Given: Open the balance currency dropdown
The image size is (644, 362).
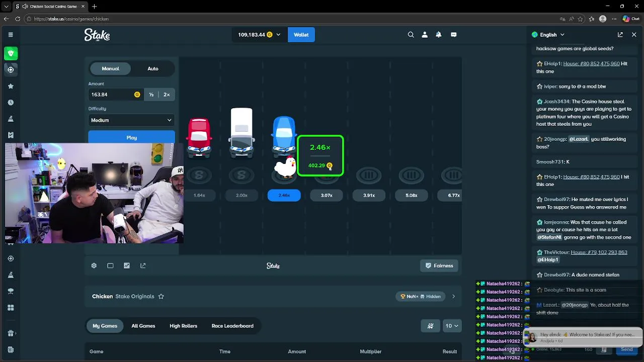Looking at the screenshot, I should point(259,35).
